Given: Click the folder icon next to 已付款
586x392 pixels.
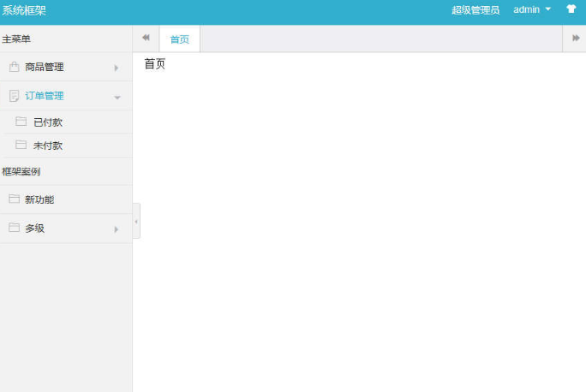Looking at the screenshot, I should [x=21, y=122].
